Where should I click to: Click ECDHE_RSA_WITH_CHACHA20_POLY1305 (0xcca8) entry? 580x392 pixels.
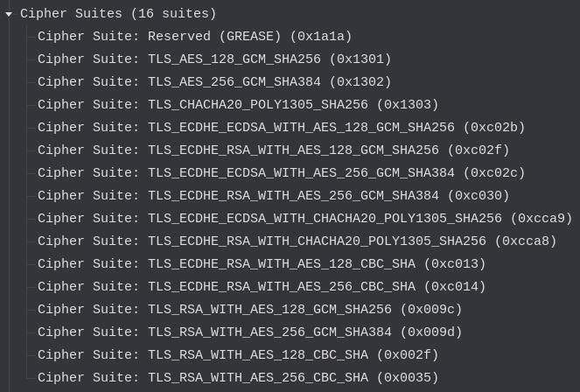click(x=297, y=241)
